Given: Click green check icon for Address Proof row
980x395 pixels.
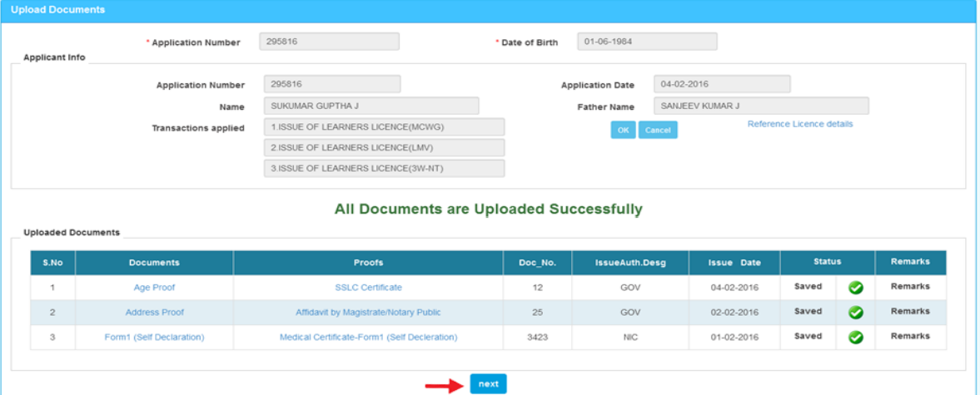Looking at the screenshot, I should pos(855,313).
